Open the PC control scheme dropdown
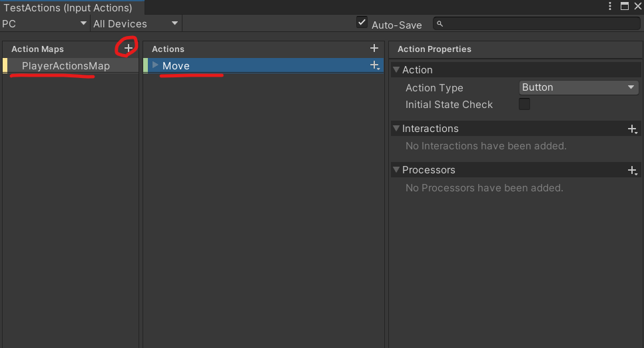Image resolution: width=644 pixels, height=348 pixels. pos(45,24)
